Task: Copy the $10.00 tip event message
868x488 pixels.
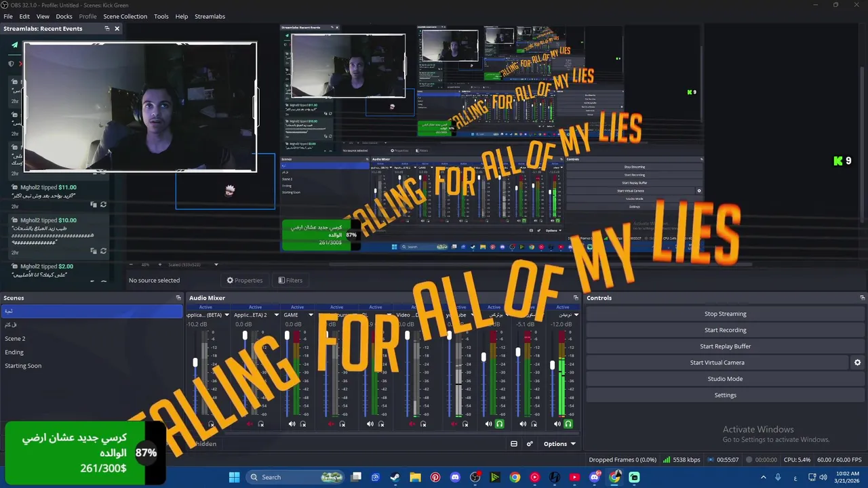Action: (x=94, y=251)
